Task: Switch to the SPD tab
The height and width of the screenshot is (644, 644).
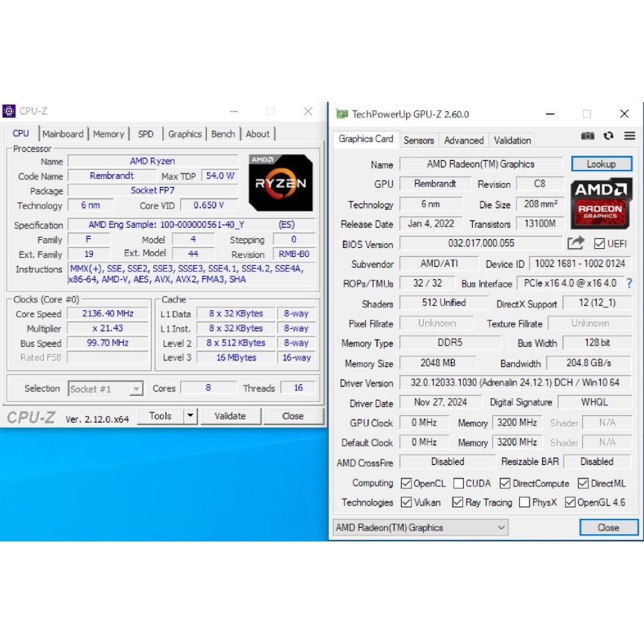Action: [x=146, y=134]
